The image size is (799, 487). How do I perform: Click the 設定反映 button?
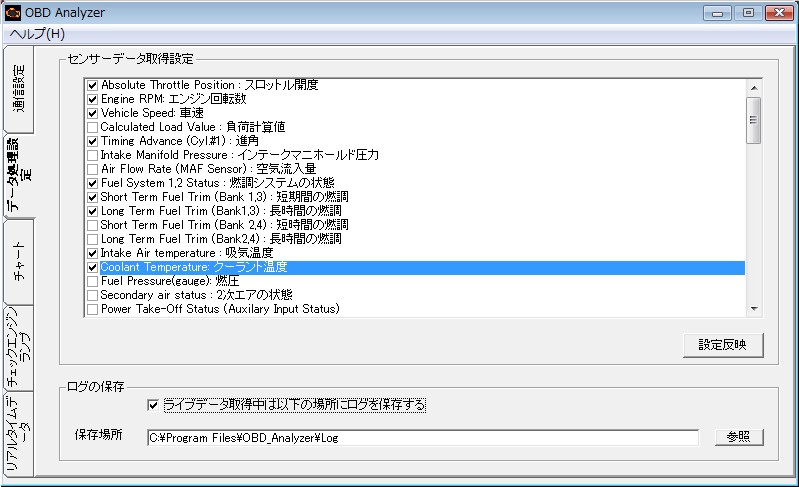[x=723, y=345]
